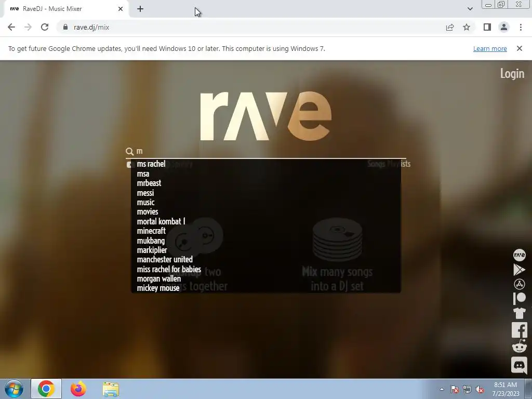Go back with browser back arrow

coord(11,27)
